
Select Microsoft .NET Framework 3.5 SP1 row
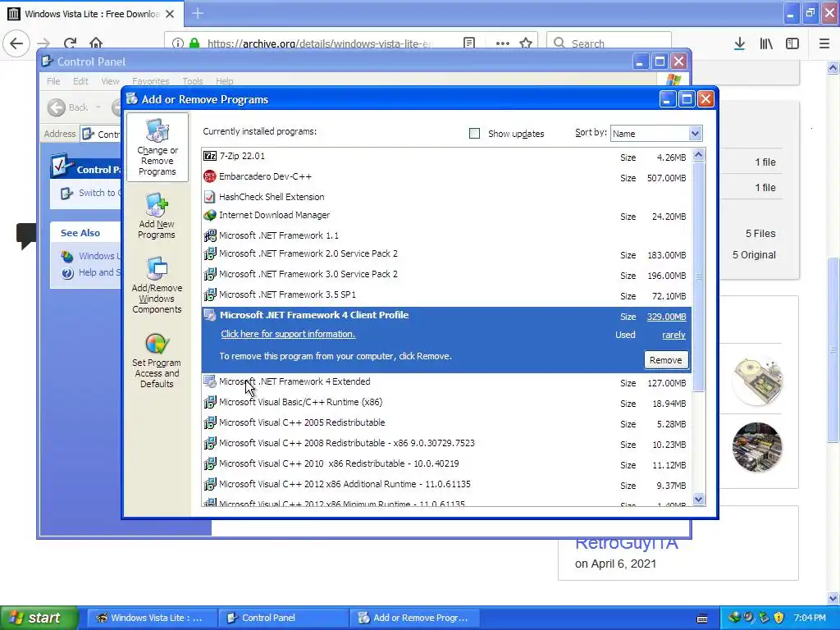pos(447,295)
